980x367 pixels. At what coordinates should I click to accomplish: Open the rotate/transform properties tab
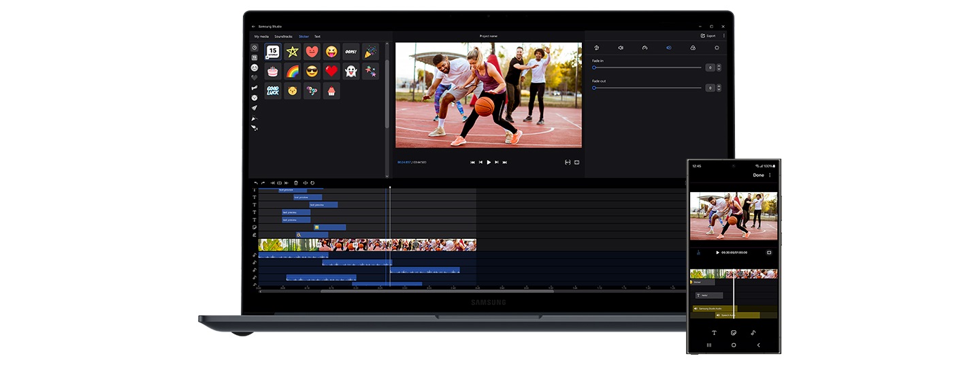pos(596,48)
